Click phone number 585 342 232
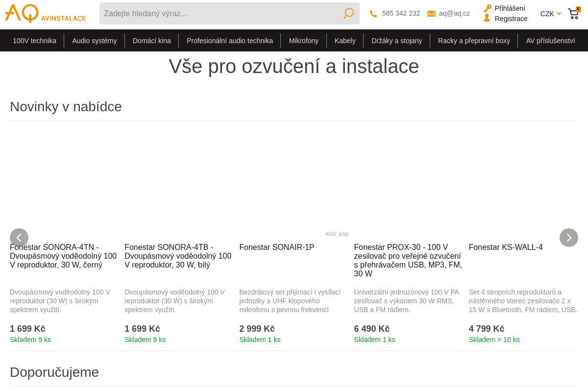The height and width of the screenshot is (392, 588). tap(401, 13)
